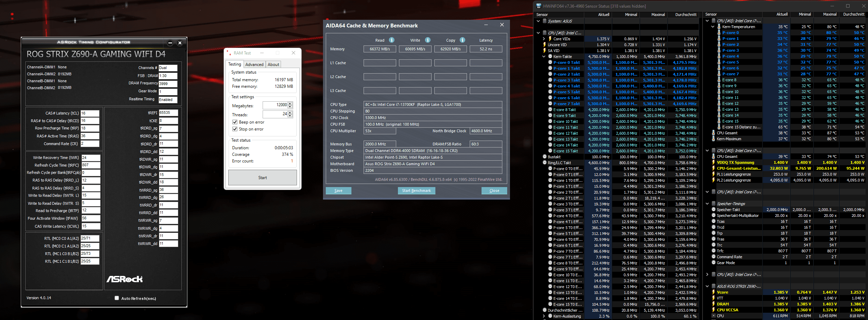Click the Start button in RAM Test
Viewport: 868px width, 320px height.
(263, 178)
